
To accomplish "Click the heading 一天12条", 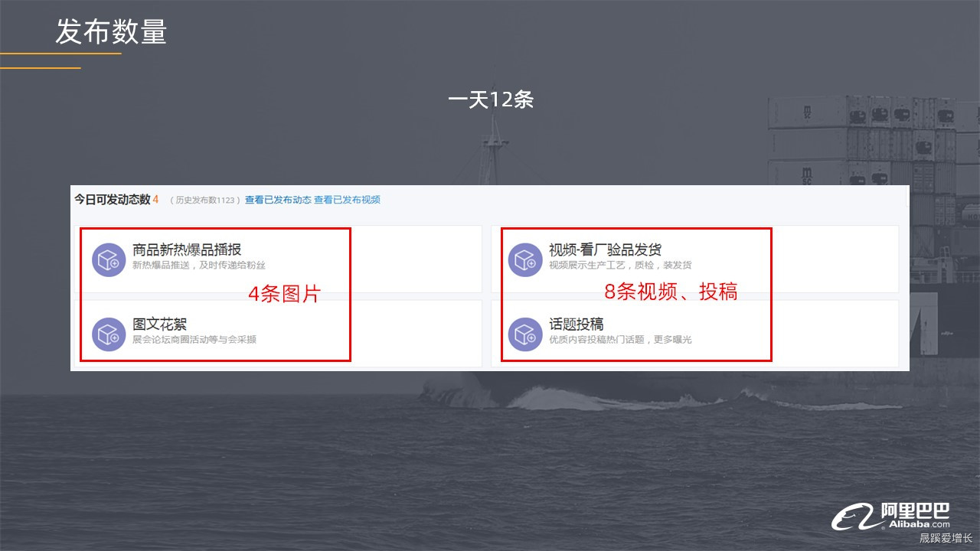I will coord(491,99).
